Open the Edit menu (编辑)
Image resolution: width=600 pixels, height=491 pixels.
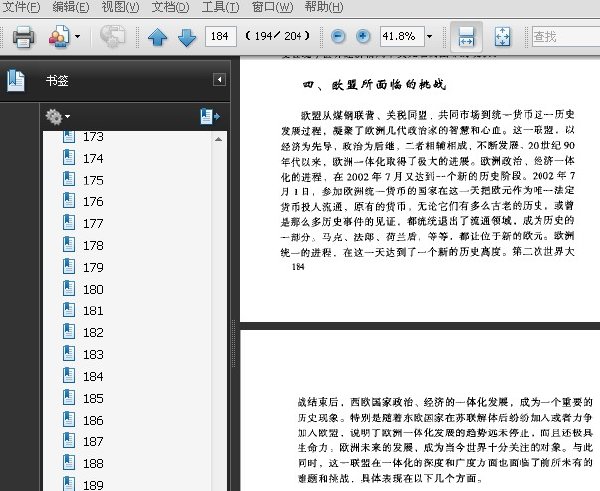70,7
